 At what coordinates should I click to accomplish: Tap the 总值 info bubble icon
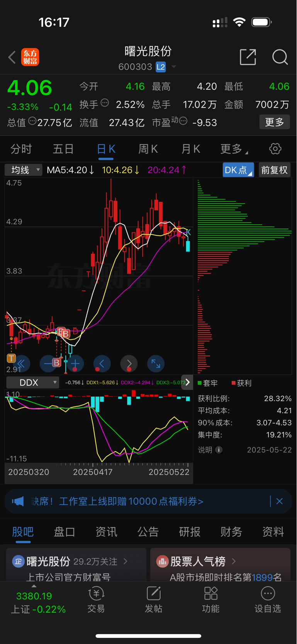32,121
